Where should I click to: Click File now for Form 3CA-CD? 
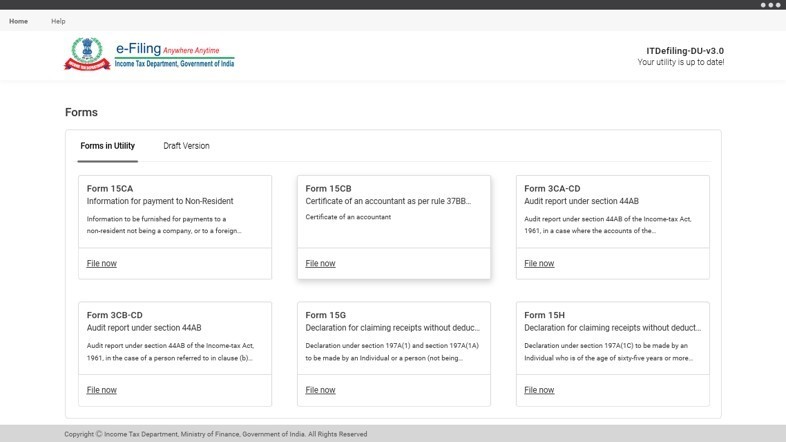tap(539, 264)
